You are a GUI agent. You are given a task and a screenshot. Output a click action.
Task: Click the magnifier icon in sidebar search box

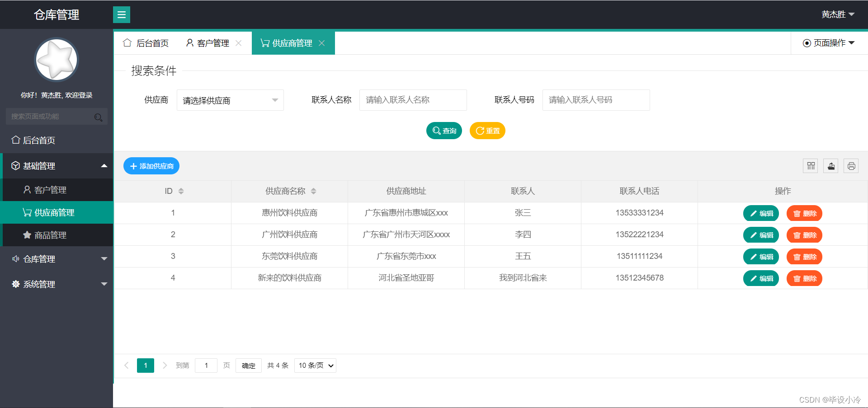click(99, 117)
